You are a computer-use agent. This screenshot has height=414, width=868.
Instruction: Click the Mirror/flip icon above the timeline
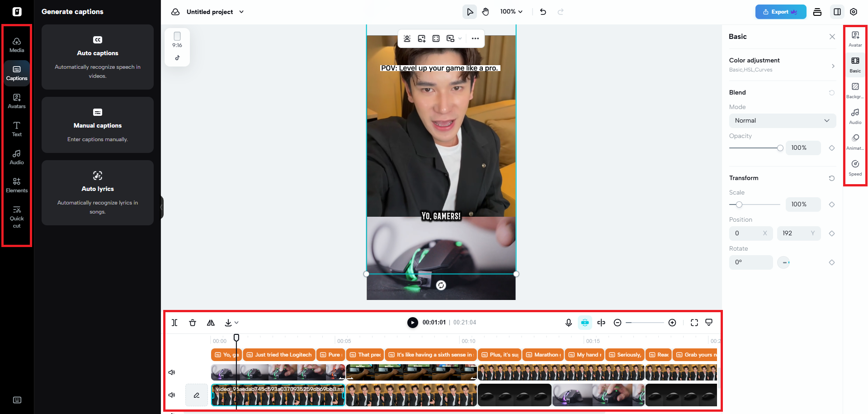coord(211,323)
